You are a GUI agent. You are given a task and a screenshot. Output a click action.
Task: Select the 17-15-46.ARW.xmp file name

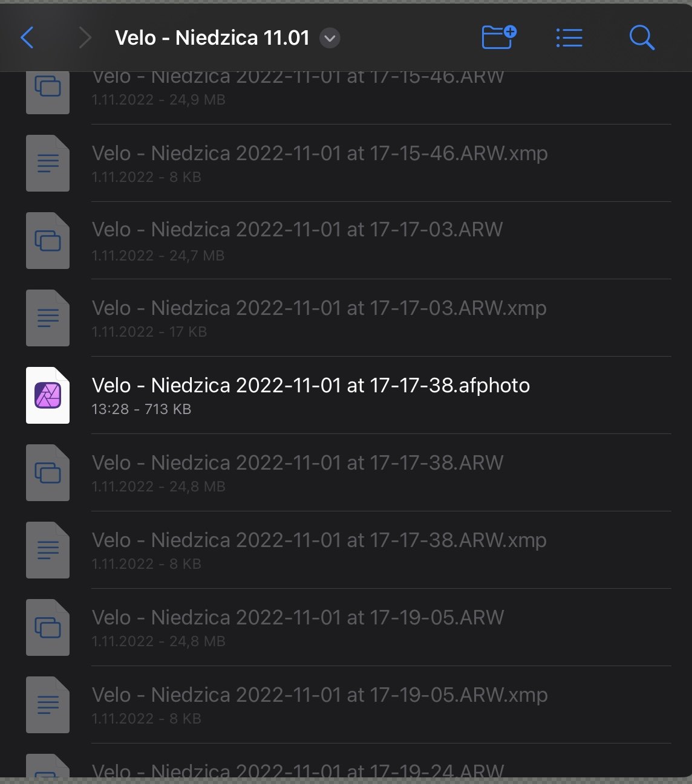(320, 154)
